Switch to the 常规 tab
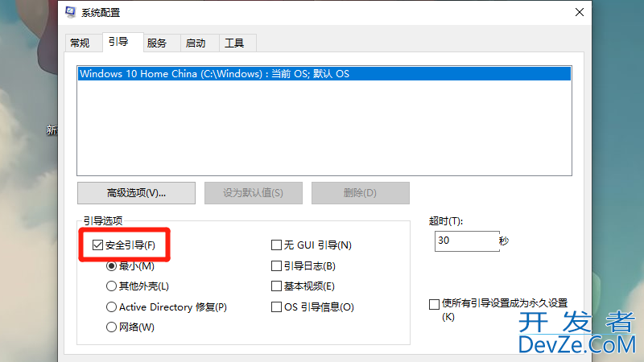Image resolution: width=644 pixels, height=362 pixels. point(84,43)
